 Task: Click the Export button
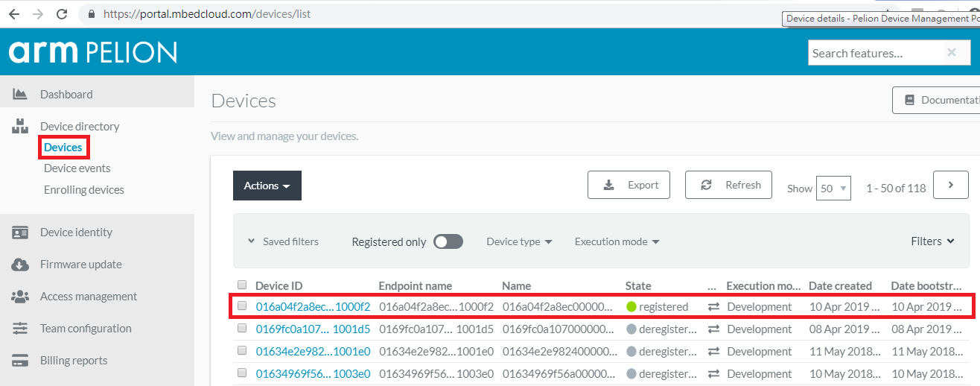point(629,185)
